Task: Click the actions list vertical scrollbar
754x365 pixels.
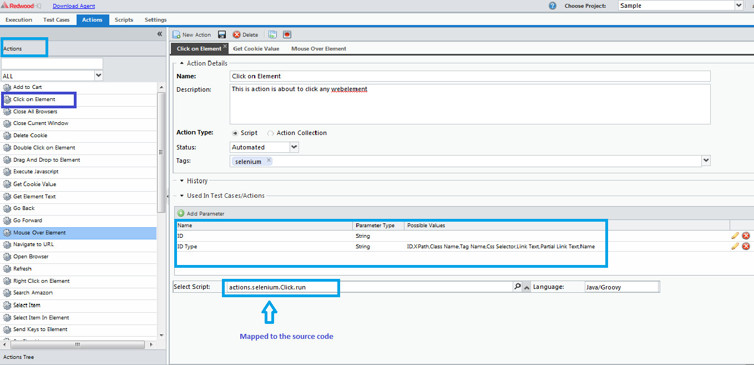Action: (x=161, y=151)
